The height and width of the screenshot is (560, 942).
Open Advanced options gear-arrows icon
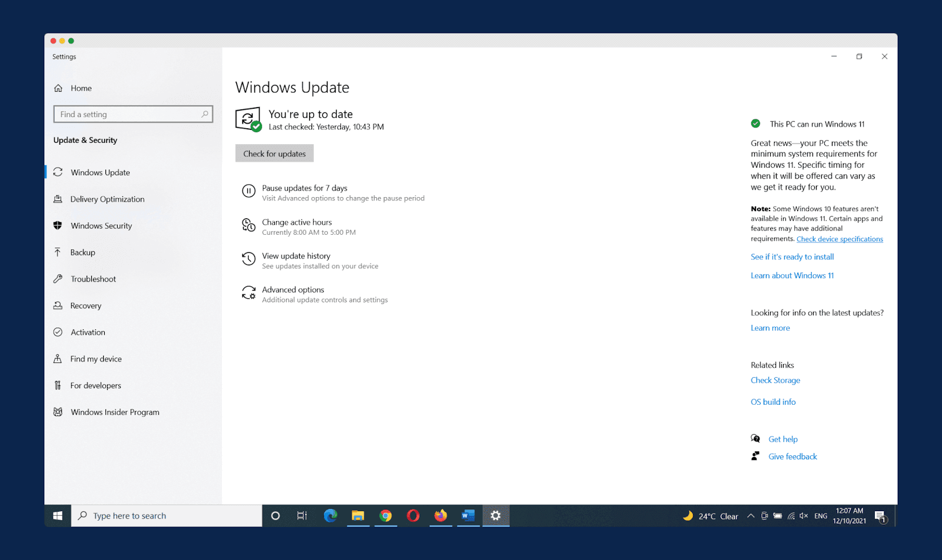pyautogui.click(x=248, y=293)
